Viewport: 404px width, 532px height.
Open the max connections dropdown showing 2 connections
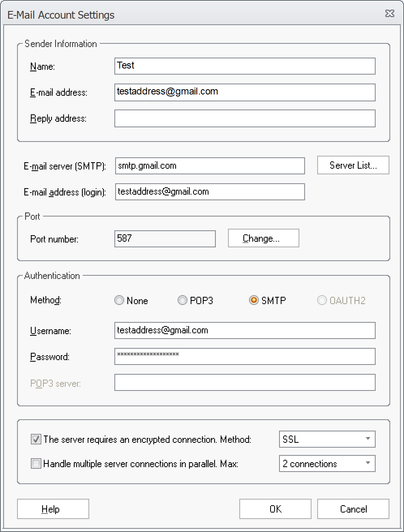[327, 463]
